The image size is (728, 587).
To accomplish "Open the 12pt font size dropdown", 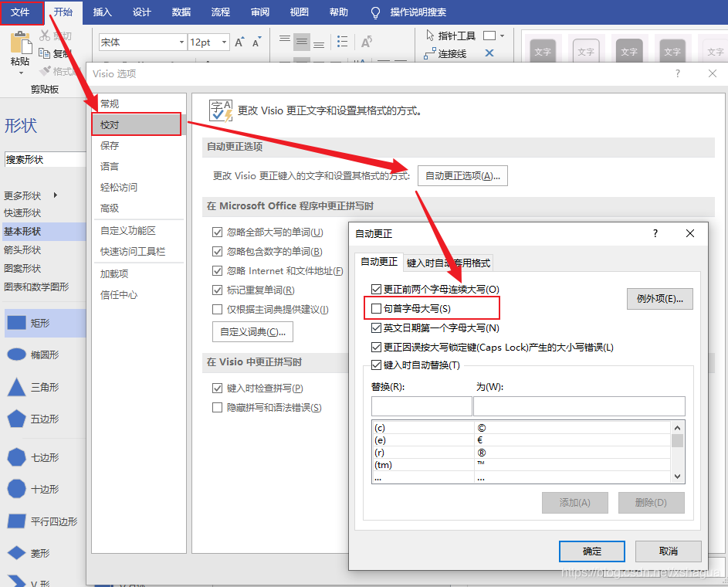I will pos(224,42).
